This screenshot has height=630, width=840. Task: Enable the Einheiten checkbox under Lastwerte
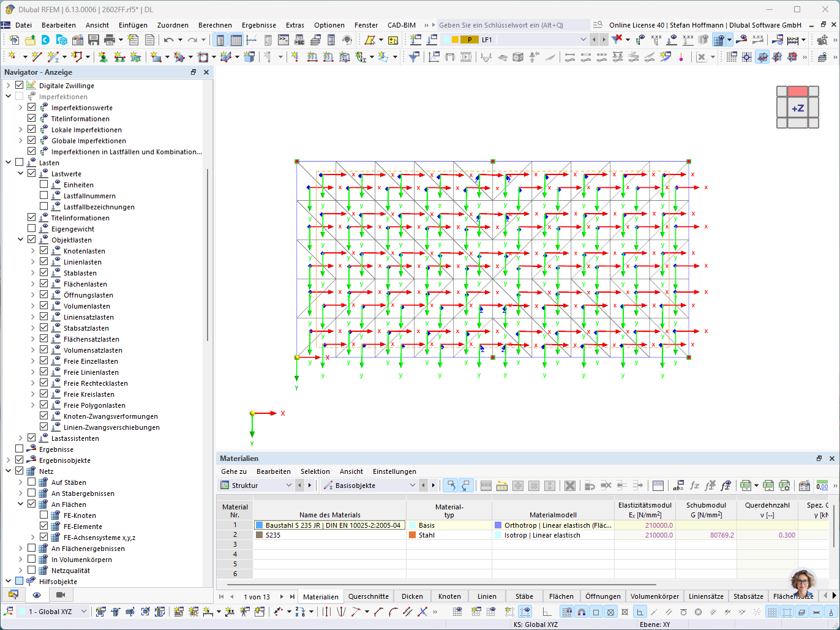pyautogui.click(x=43, y=184)
